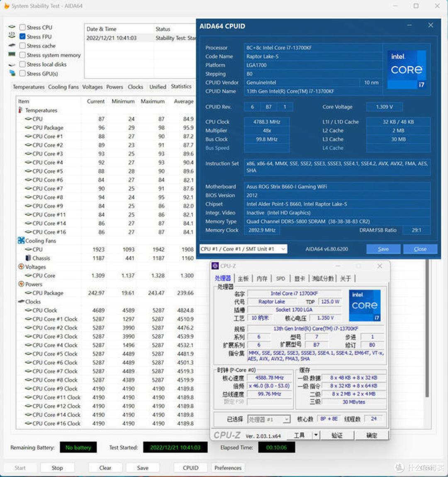Click the Cooling Fans group fan icon

click(21, 240)
